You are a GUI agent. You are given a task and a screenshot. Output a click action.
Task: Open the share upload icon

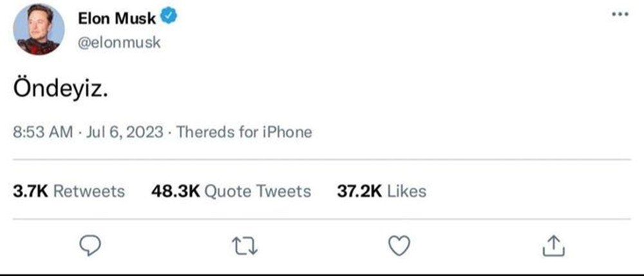[554, 245]
